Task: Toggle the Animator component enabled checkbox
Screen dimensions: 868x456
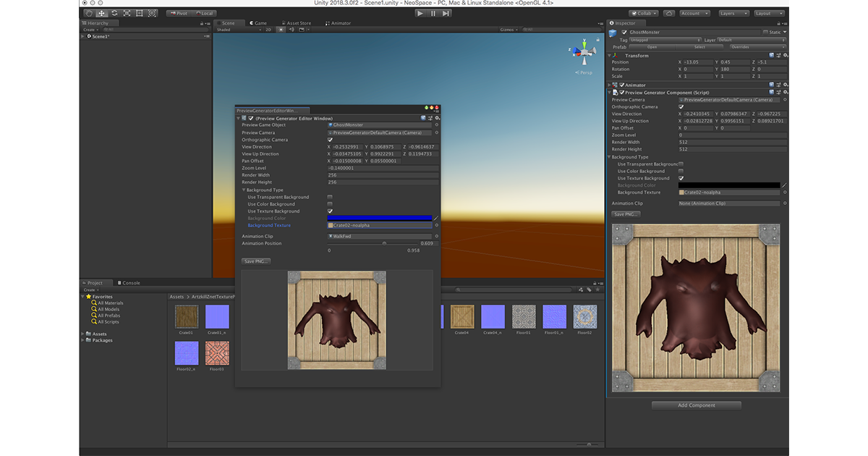Action: pos(623,85)
